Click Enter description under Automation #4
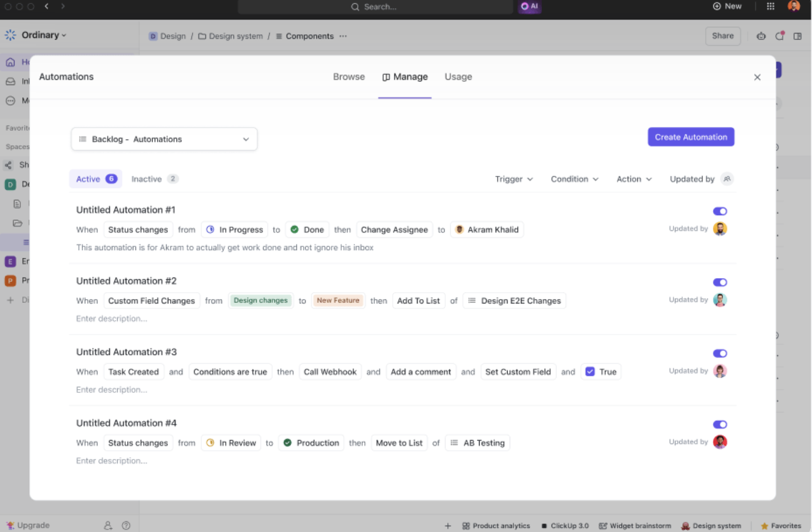 pyautogui.click(x=112, y=461)
